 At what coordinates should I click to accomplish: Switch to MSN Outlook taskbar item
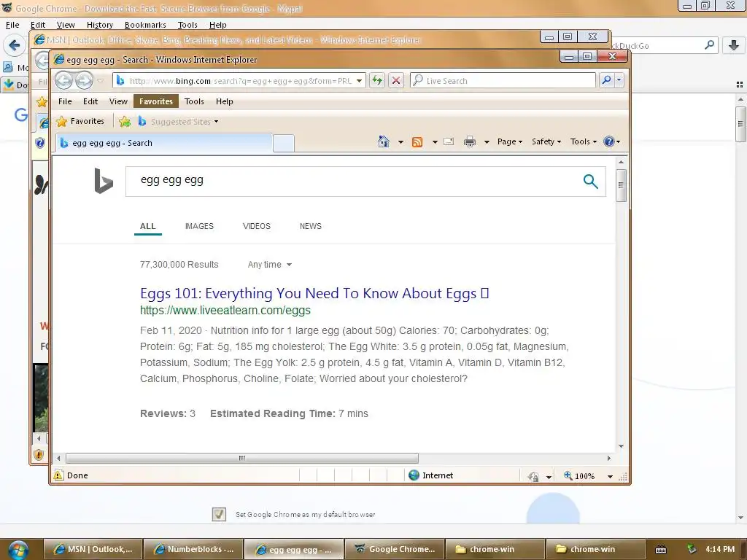[x=93, y=549]
